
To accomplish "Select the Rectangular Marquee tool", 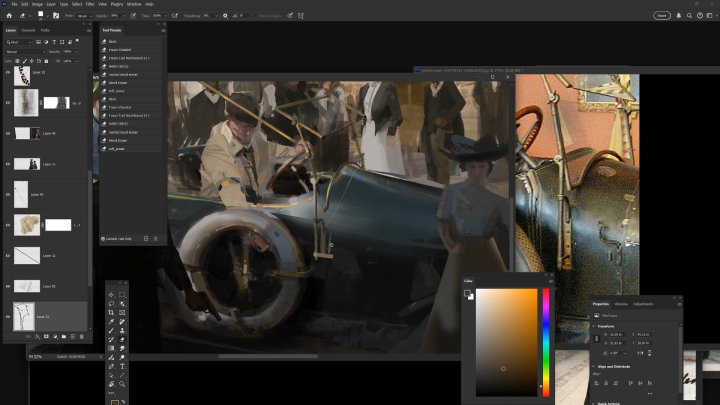I will [122, 295].
